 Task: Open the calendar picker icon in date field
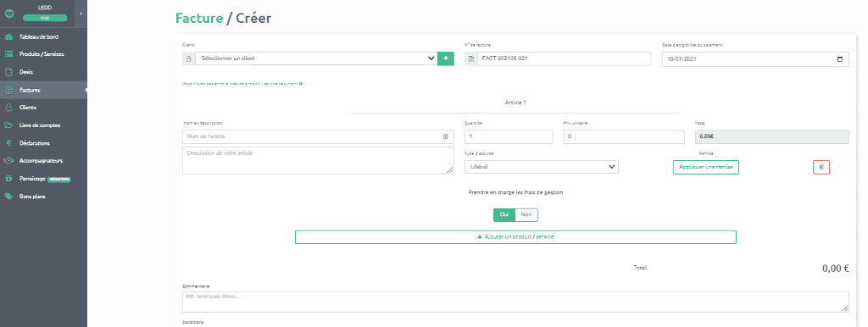click(x=840, y=59)
